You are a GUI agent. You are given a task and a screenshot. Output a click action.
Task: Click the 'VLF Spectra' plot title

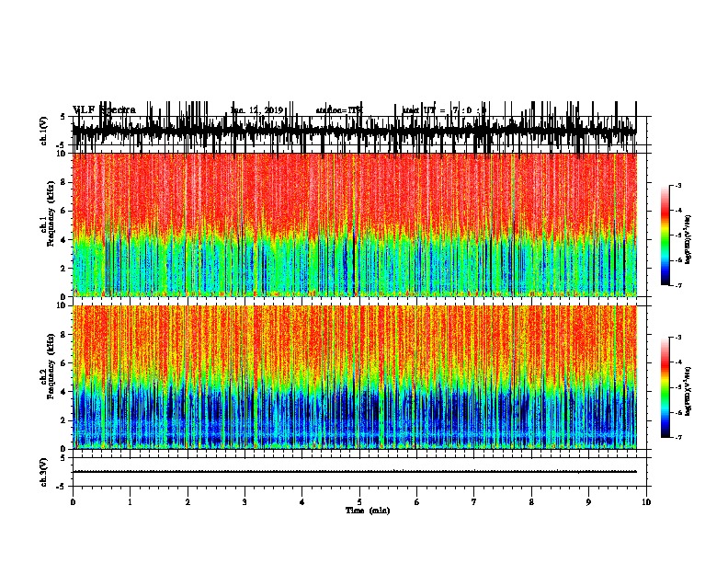tap(105, 109)
